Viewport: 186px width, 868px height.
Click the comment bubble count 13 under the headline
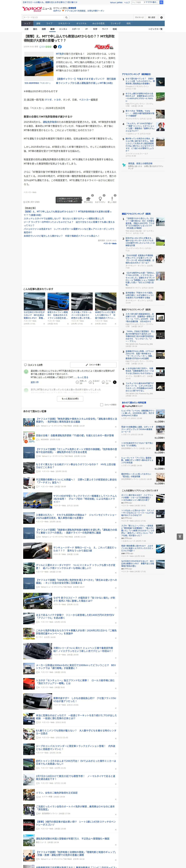coord(42,47)
